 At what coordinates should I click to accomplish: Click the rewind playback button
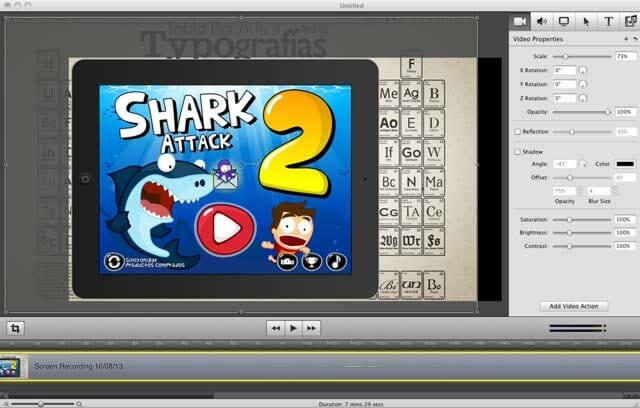pyautogui.click(x=275, y=328)
